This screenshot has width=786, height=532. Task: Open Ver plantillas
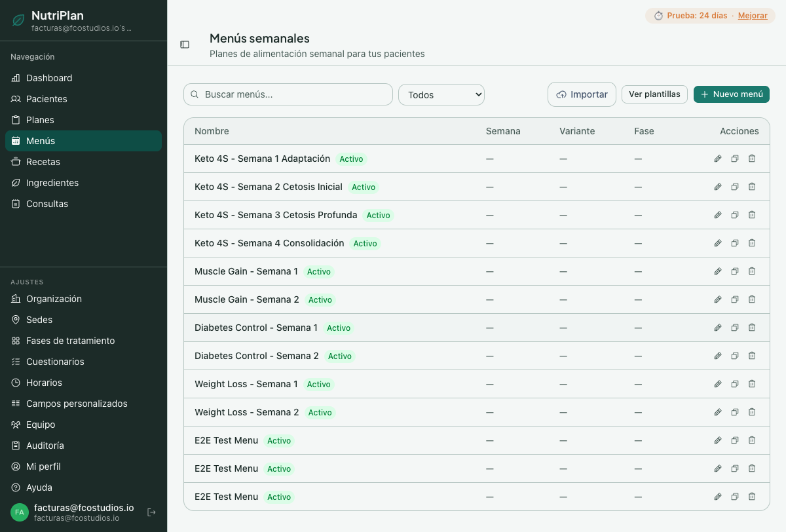click(x=654, y=94)
